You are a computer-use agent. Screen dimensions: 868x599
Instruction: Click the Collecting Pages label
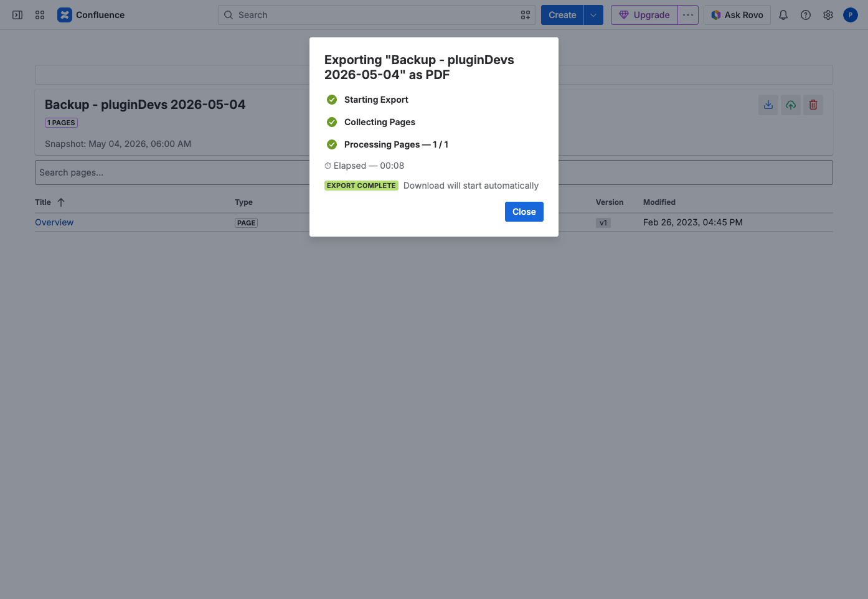coord(380,122)
